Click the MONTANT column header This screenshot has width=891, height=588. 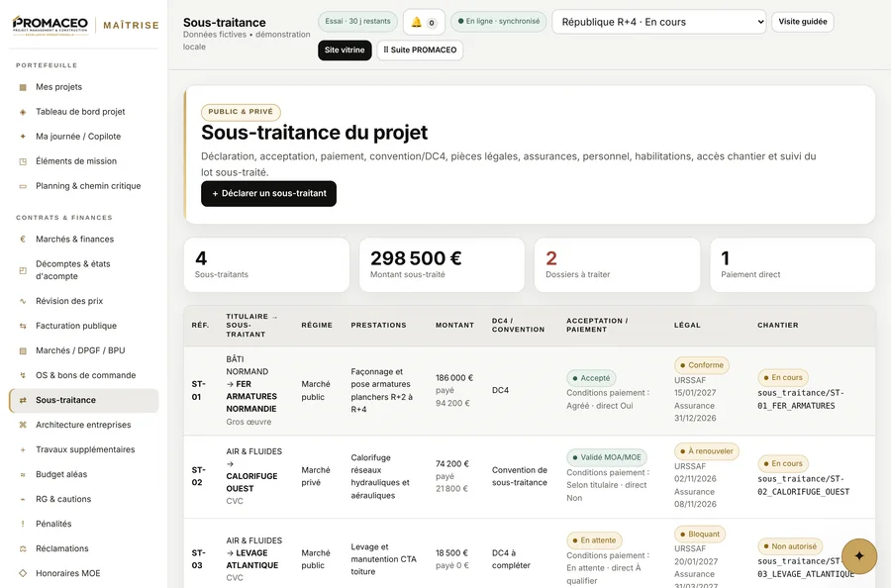pos(454,325)
